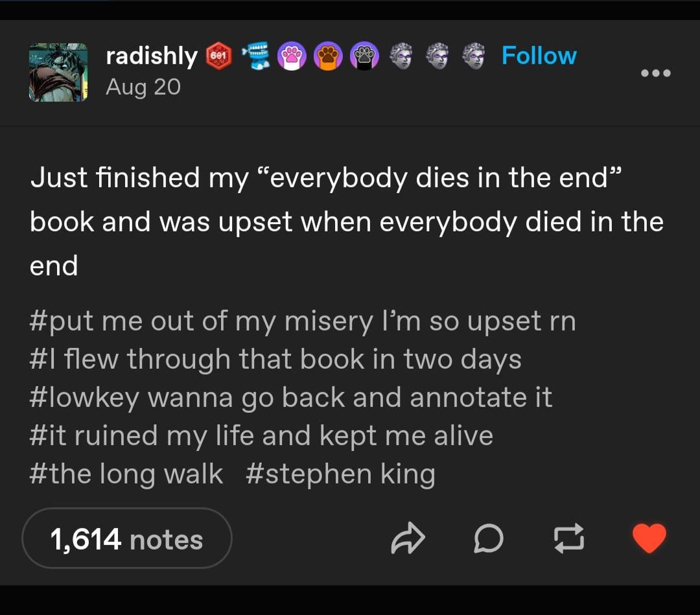This screenshot has height=615, width=700.
Task: Click the last statue head badge
Action: (475, 57)
